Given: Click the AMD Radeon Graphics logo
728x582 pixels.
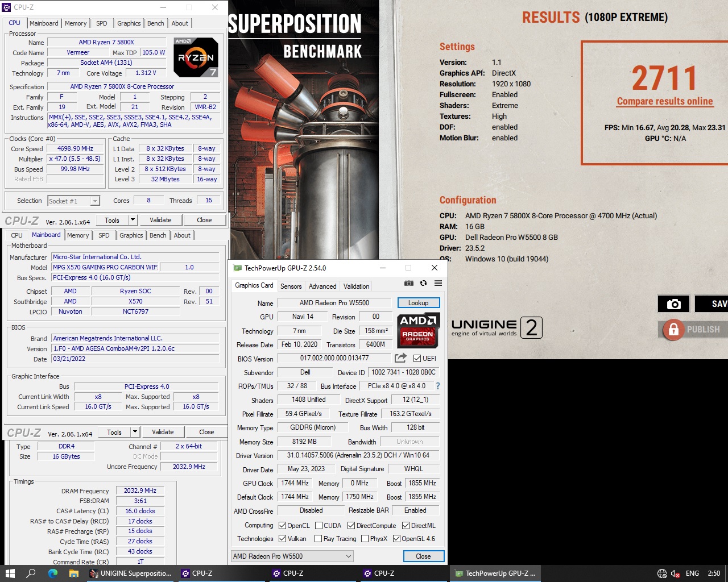Looking at the screenshot, I should pos(418,330).
